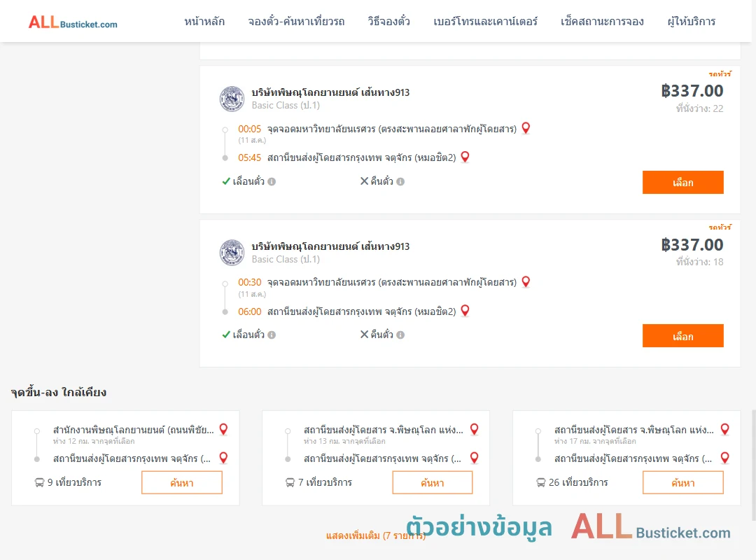Image resolution: width=756 pixels, height=560 pixels.
Task: Click the ห่าง 17 กม. จากจุดที่เลือก text
Action: 596,441
